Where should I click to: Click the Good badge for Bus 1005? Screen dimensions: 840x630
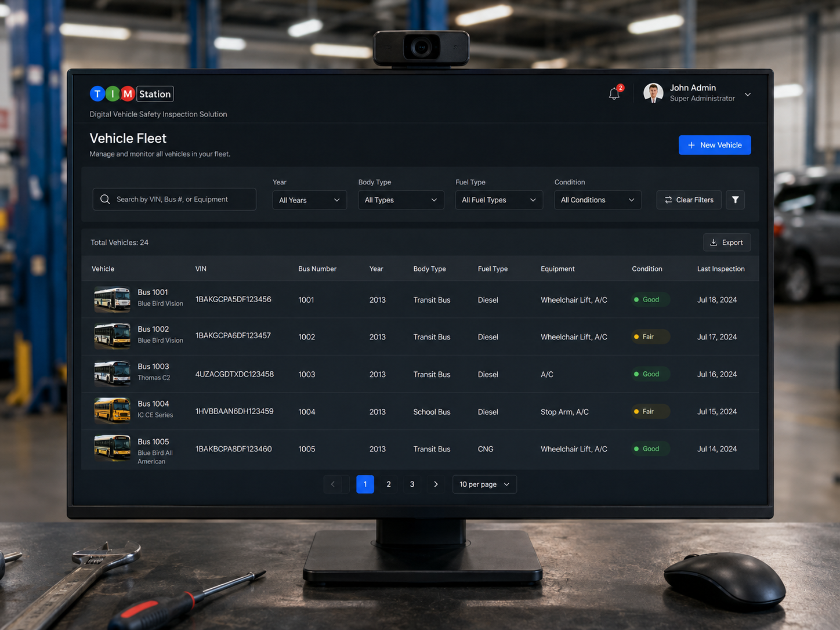(651, 448)
